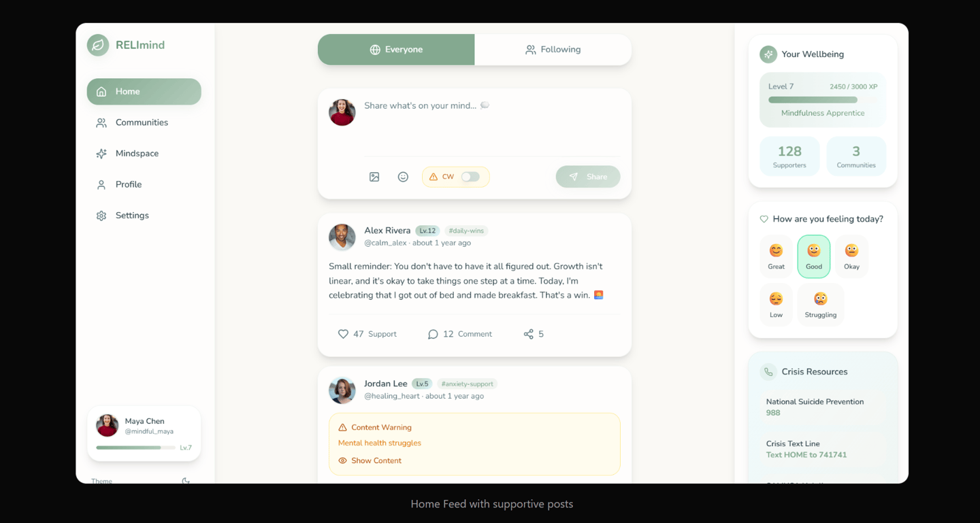980x523 pixels.
Task: Click the '@healing_heart' handle text
Action: (x=392, y=397)
